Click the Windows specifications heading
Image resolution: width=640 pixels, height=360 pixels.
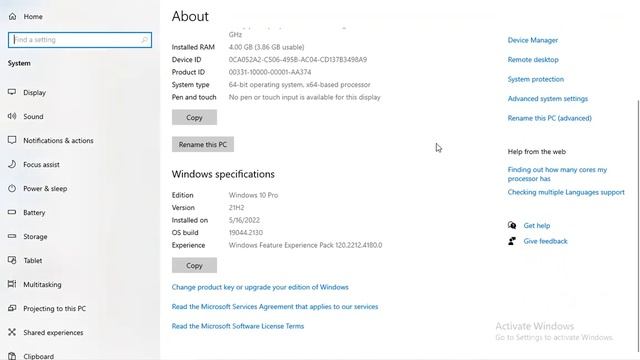point(223,174)
